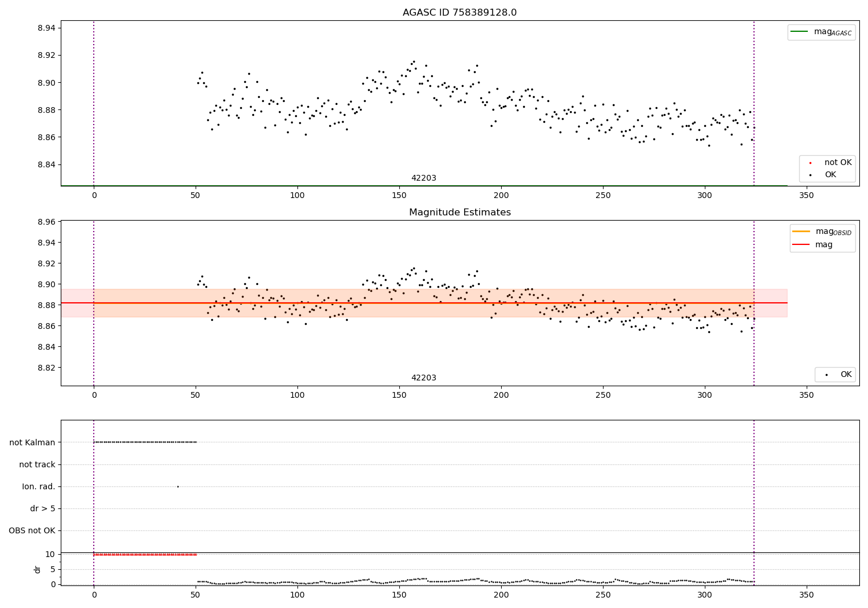Click the 42203 label in the middle plot
The height and width of the screenshot is (608, 868).
[x=424, y=378]
